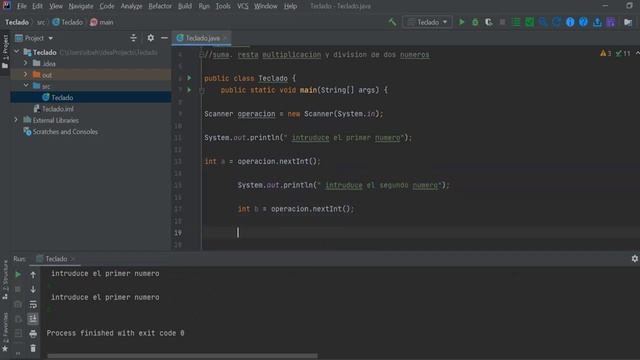Place cursor on empty editor line 19
This screenshot has height=360, width=640.
pos(420,233)
